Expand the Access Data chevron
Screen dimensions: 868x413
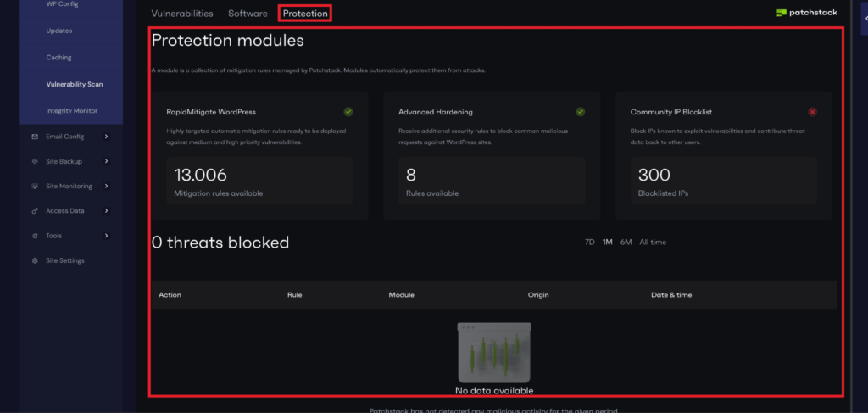pos(106,210)
